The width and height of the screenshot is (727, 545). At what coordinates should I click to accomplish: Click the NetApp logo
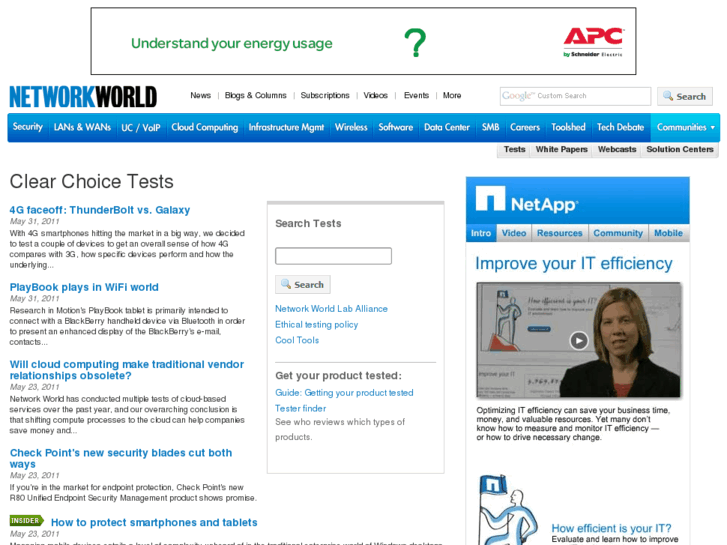(x=527, y=199)
